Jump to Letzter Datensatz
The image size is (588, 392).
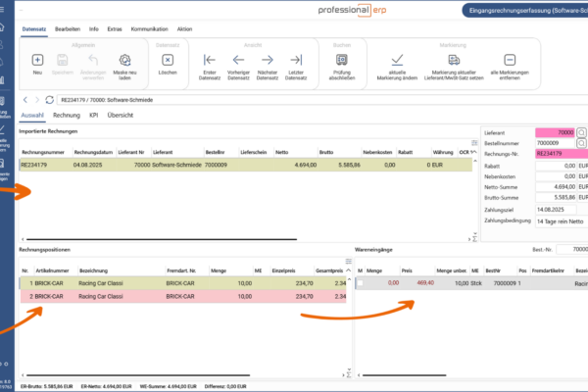tap(296, 60)
